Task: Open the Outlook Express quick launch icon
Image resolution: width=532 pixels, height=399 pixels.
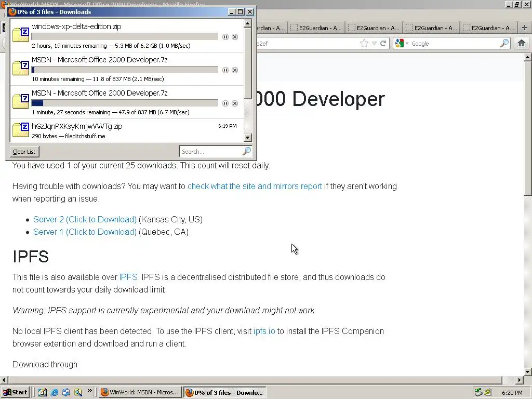Action: tap(66, 392)
